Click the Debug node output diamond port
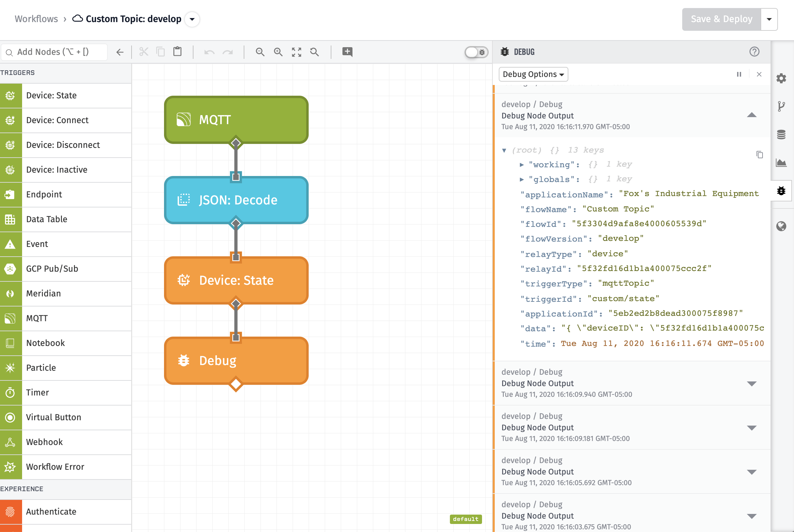Screen dimensions: 794x532 (236, 384)
